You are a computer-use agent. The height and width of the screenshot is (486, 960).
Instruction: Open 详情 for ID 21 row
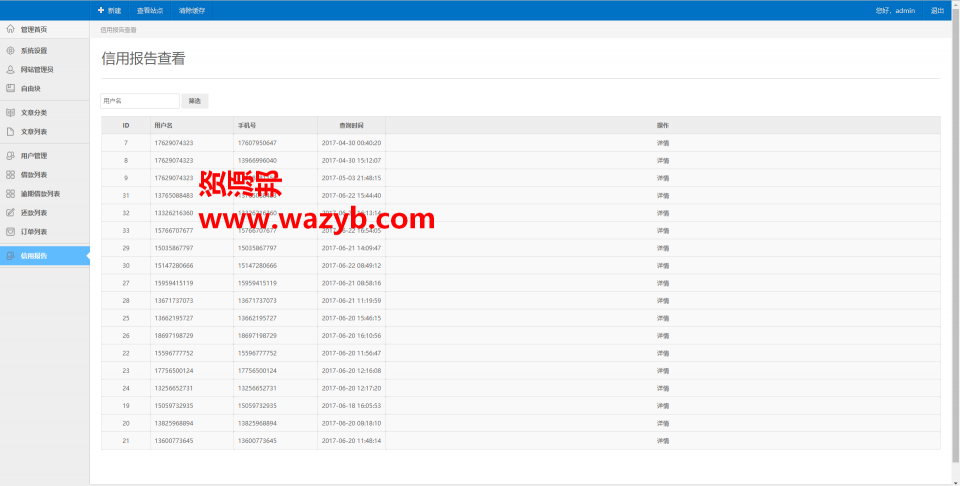(662, 441)
